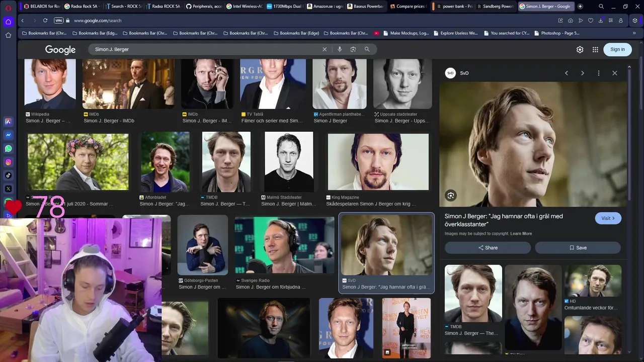Switch to the Amazon.se tab
The image size is (644, 362).
325,7
